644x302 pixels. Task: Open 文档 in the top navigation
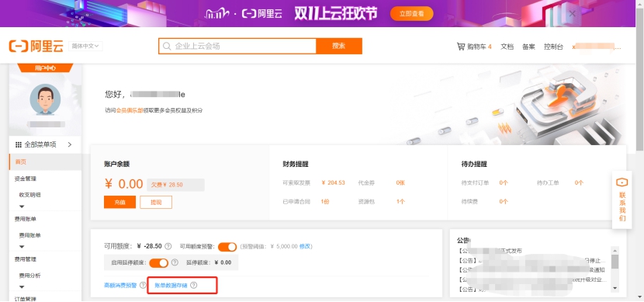(x=507, y=47)
